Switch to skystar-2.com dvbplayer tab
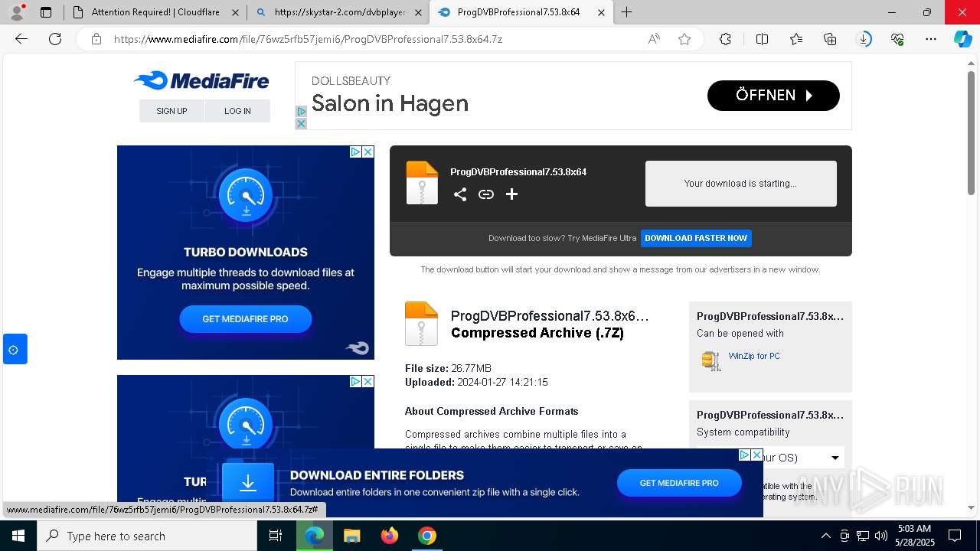 pyautogui.click(x=338, y=12)
